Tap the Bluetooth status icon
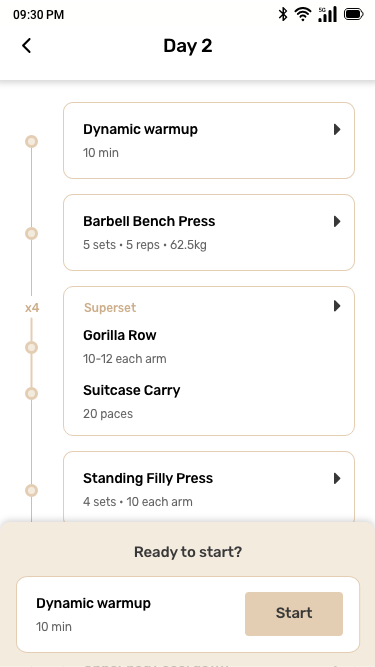This screenshot has width=375, height=667. pyautogui.click(x=283, y=14)
